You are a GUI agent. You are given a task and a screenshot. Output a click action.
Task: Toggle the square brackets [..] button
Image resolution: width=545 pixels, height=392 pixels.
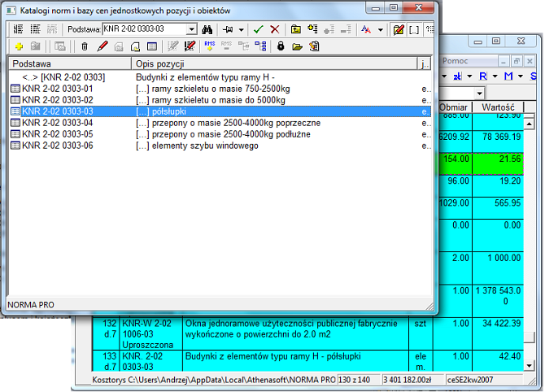413,29
